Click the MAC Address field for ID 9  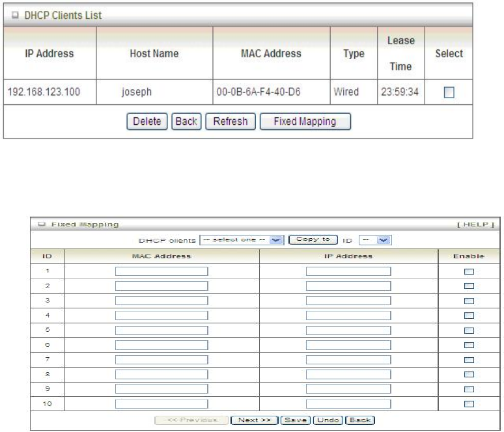click(x=161, y=389)
